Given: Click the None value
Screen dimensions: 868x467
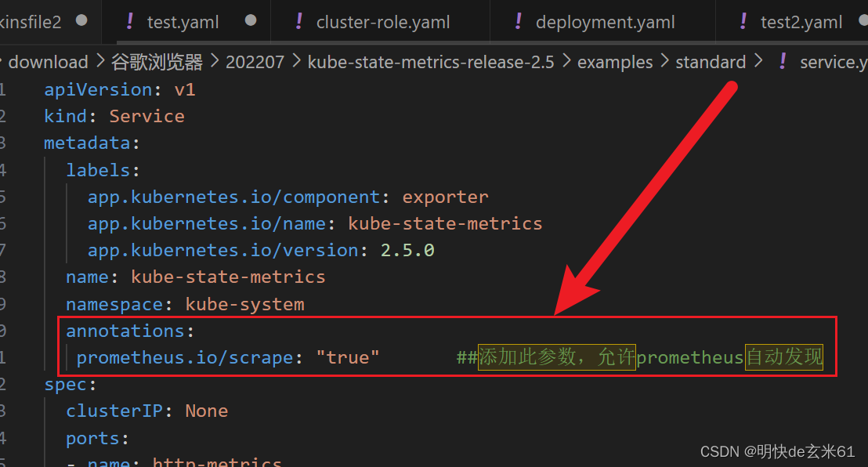Looking at the screenshot, I should (207, 411).
